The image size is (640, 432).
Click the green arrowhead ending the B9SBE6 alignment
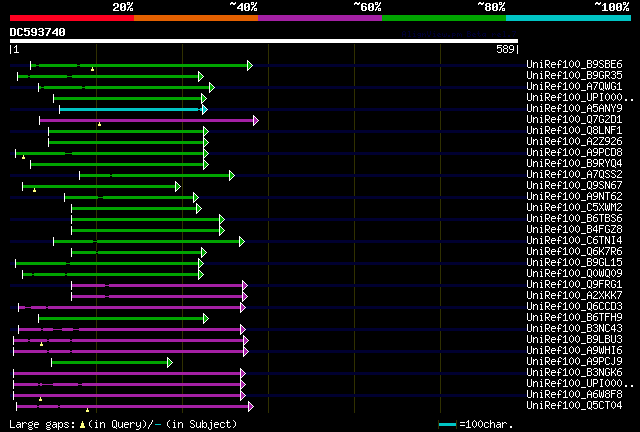tap(250, 65)
